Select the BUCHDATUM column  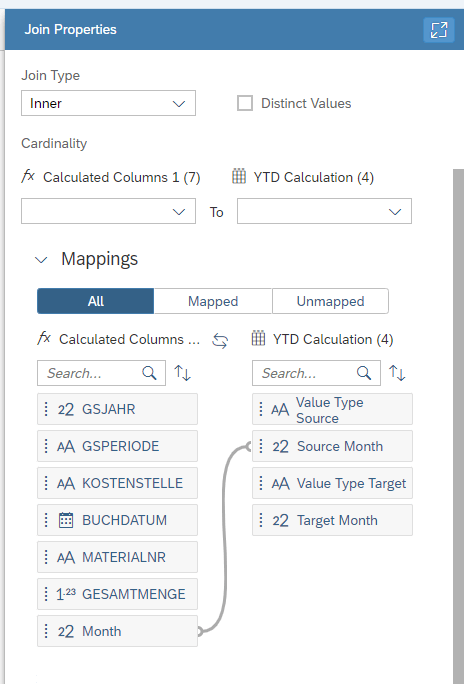tap(117, 520)
